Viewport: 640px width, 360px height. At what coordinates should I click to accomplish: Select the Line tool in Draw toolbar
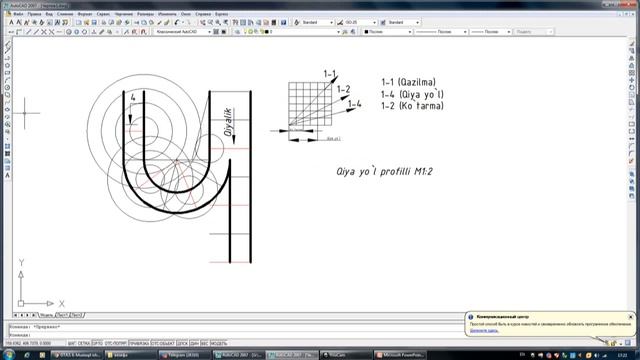[x=7, y=44]
